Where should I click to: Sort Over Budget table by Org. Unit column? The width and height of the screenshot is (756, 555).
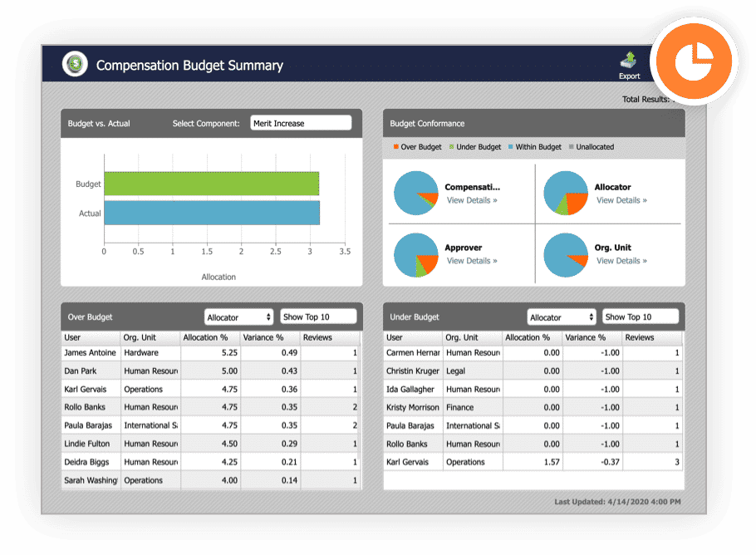[x=150, y=337]
